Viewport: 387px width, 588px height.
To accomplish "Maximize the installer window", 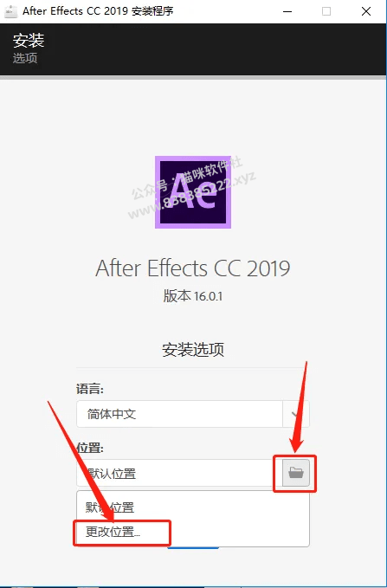I will [326, 11].
